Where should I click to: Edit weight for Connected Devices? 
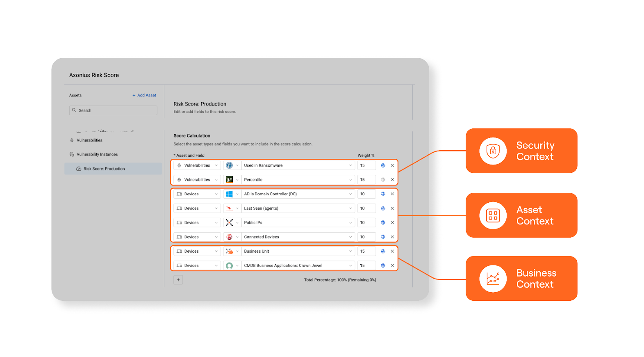coord(366,237)
